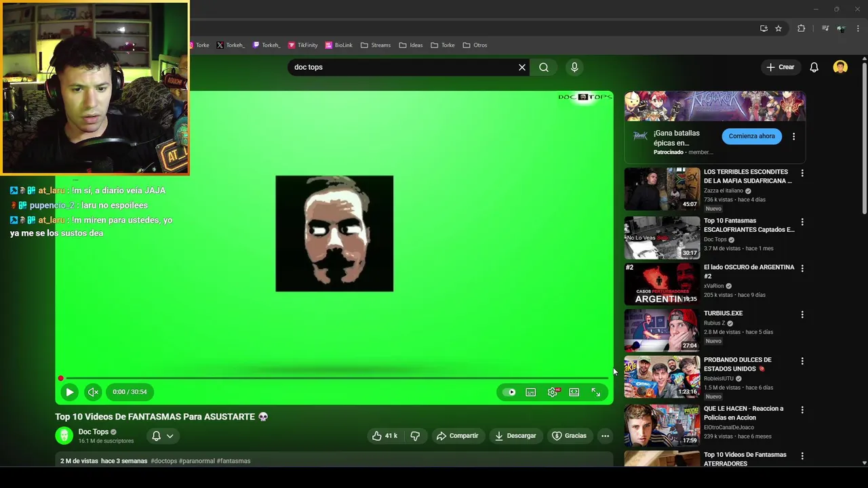The width and height of the screenshot is (868, 488).
Task: Open the Ideas bookmark folder
Action: tap(411, 45)
